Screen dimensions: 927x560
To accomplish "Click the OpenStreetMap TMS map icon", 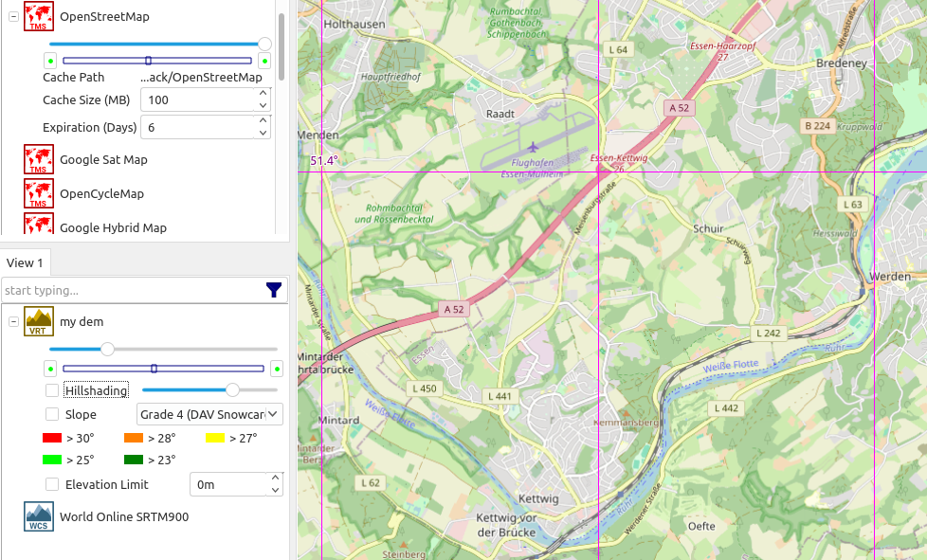I will click(x=38, y=16).
